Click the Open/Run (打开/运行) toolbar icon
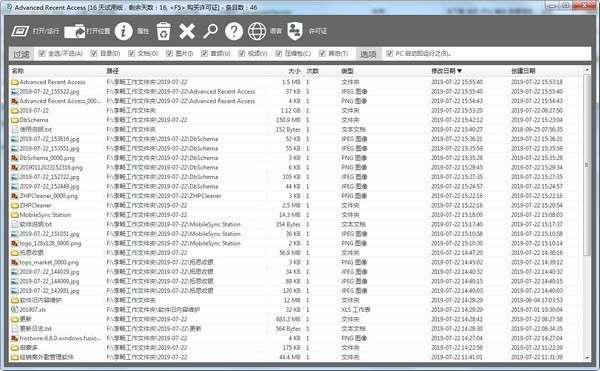Image resolution: width=600 pixels, height=371 pixels. click(x=20, y=31)
